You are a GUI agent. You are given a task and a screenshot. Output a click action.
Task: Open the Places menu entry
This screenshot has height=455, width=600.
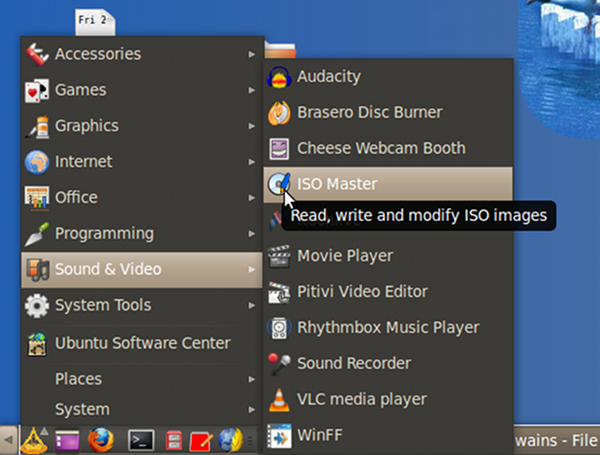coord(141,379)
